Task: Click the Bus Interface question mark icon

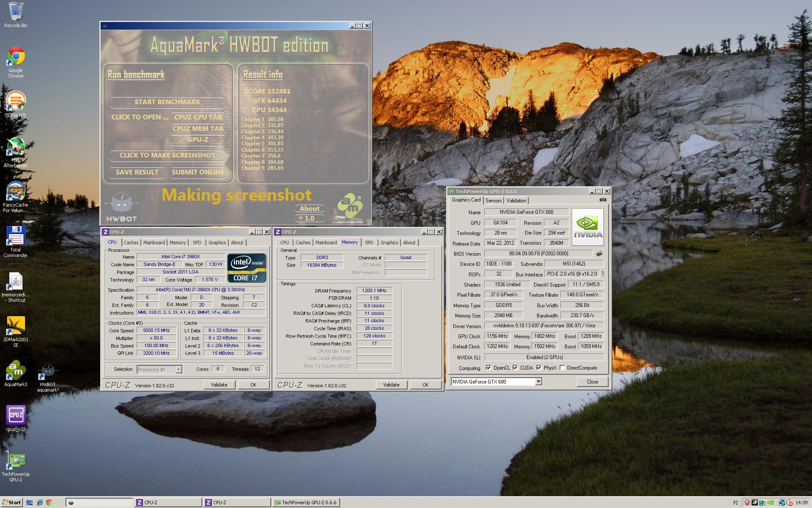Action: (x=603, y=274)
